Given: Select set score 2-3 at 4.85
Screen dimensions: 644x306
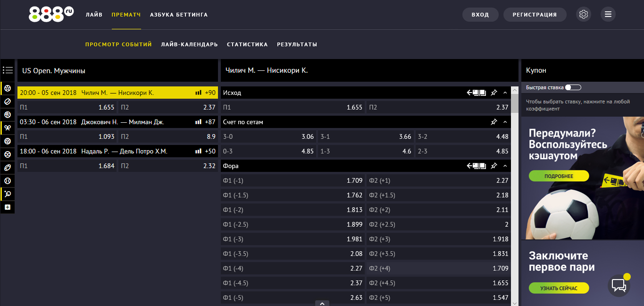Looking at the screenshot, I should coord(463,151).
